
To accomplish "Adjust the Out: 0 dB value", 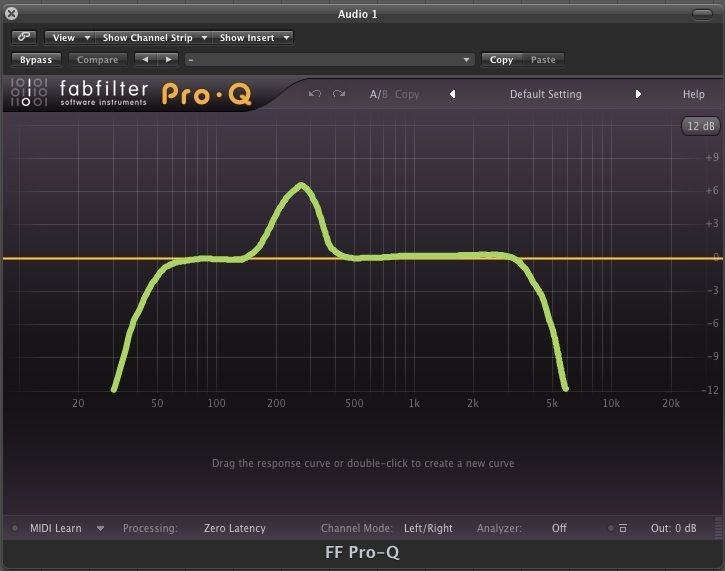I will (673, 528).
